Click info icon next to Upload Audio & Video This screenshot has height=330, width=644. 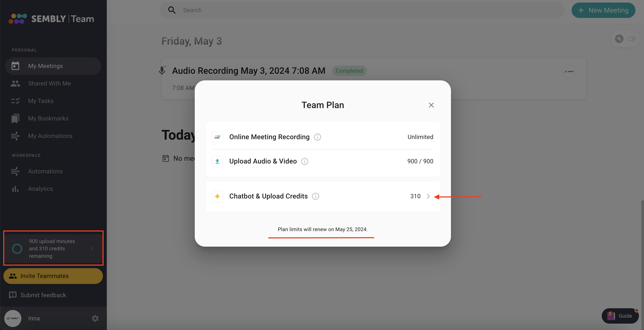304,162
